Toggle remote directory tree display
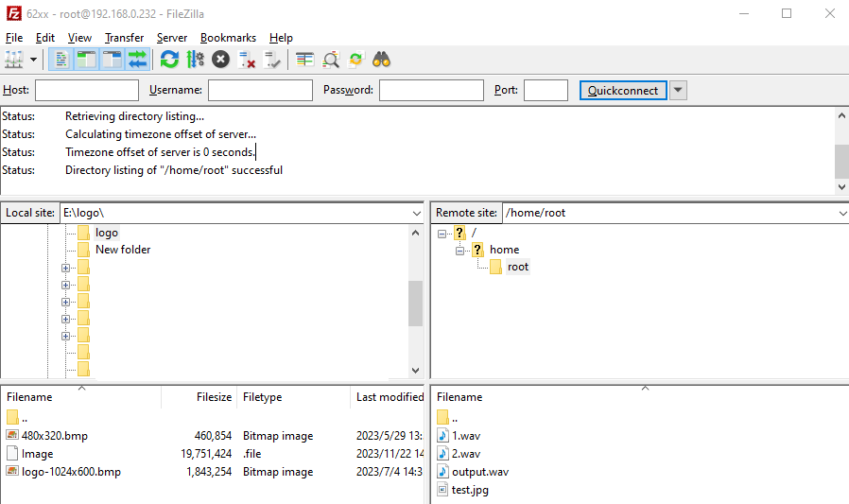This screenshot has height=504, width=849. pos(113,60)
